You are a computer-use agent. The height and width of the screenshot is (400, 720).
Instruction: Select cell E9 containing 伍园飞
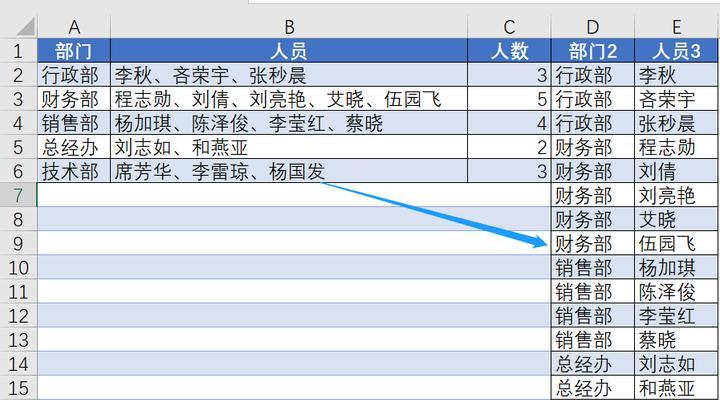(677, 243)
